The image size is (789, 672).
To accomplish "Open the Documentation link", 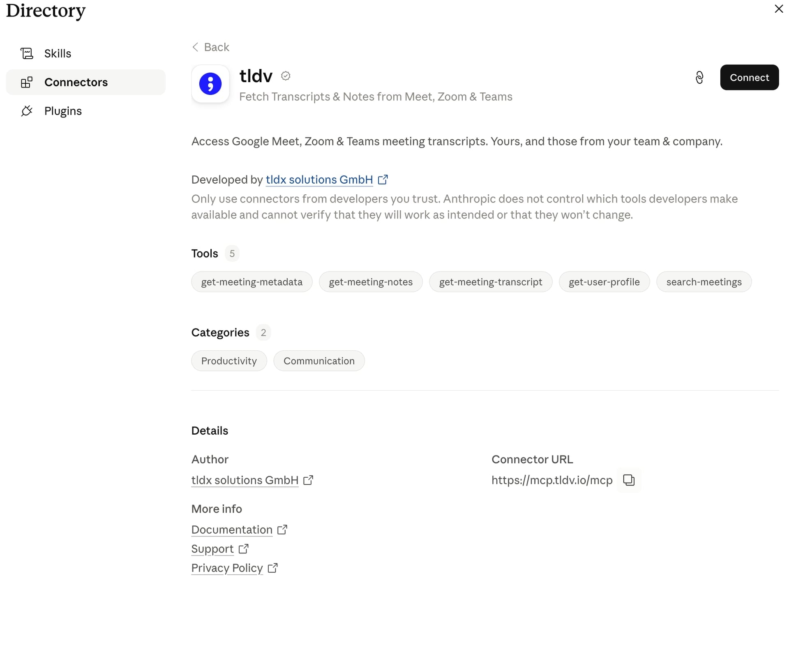I will point(232,529).
